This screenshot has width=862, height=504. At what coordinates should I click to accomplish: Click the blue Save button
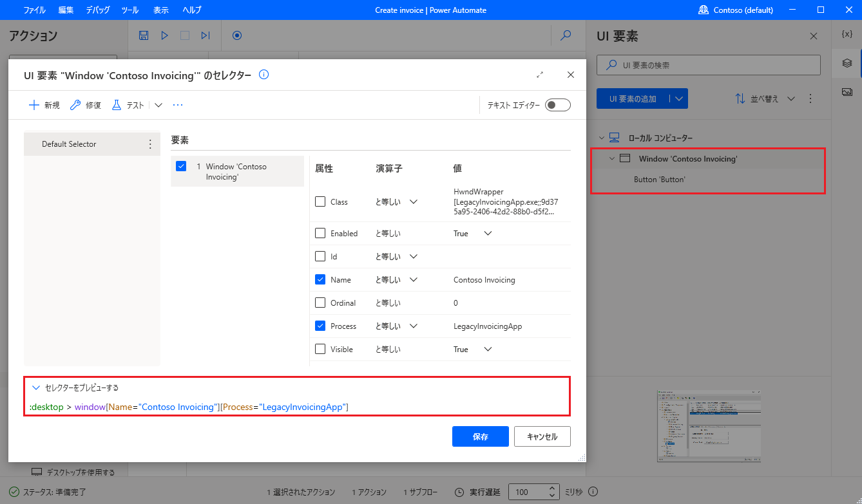[481, 436]
